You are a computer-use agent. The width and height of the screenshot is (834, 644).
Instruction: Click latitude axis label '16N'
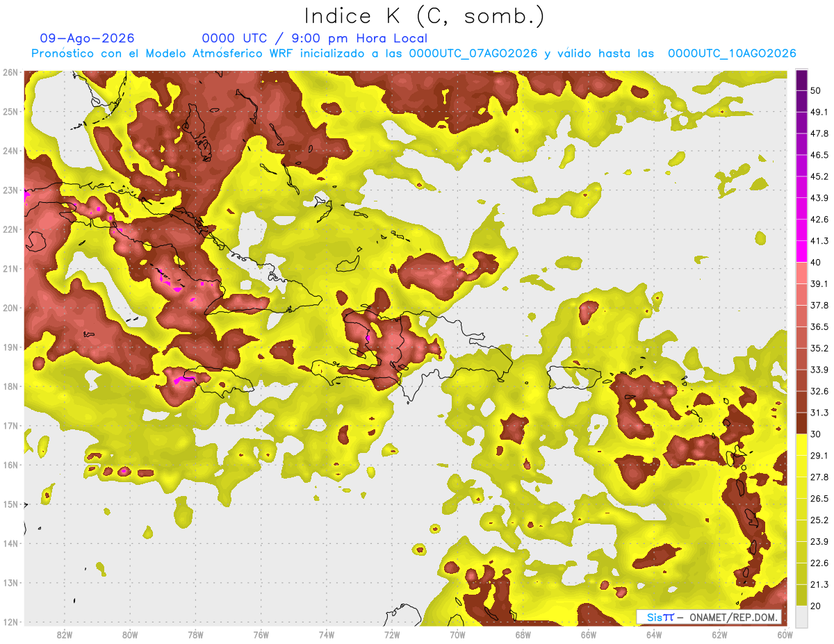click(10, 465)
